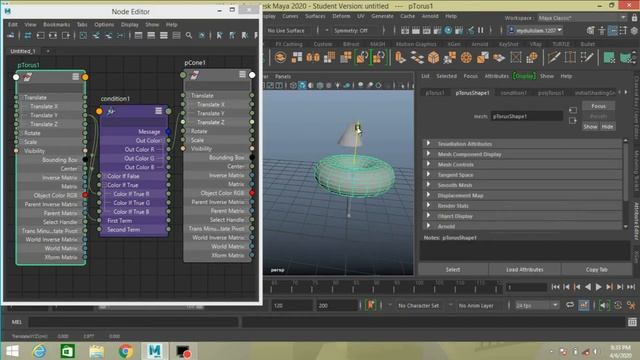Click the pause render icon in status line
The width and height of the screenshot is (640, 360).
480,30
